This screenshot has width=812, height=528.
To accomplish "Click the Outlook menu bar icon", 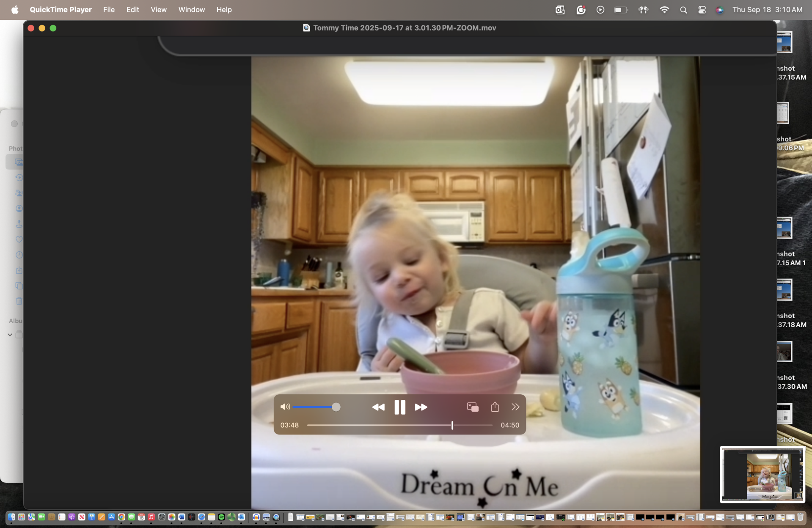I will click(x=560, y=10).
